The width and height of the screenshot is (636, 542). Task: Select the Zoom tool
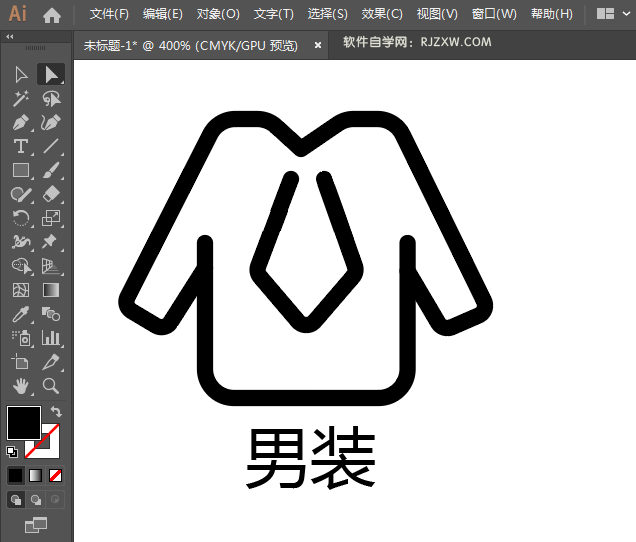[x=51, y=386]
